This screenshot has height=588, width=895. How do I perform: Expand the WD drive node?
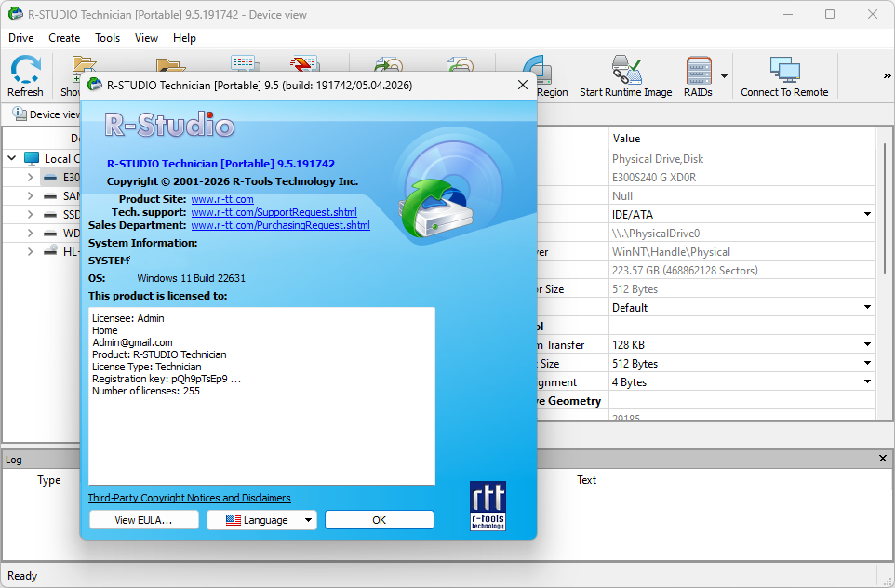pos(30,233)
